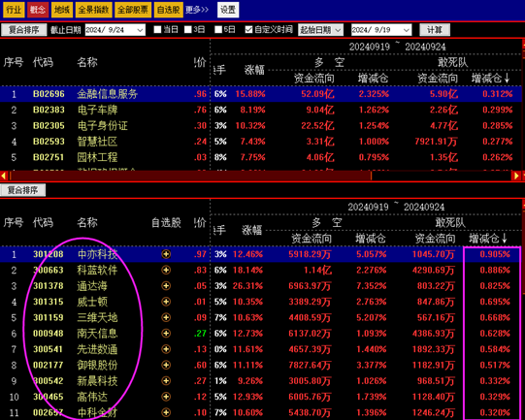Click stock code 000948

point(49,334)
